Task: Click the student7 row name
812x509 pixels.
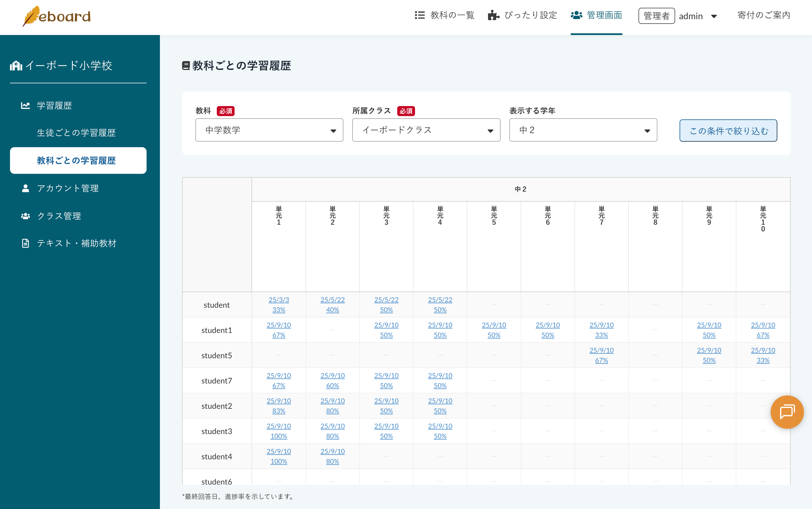Action: pos(217,381)
